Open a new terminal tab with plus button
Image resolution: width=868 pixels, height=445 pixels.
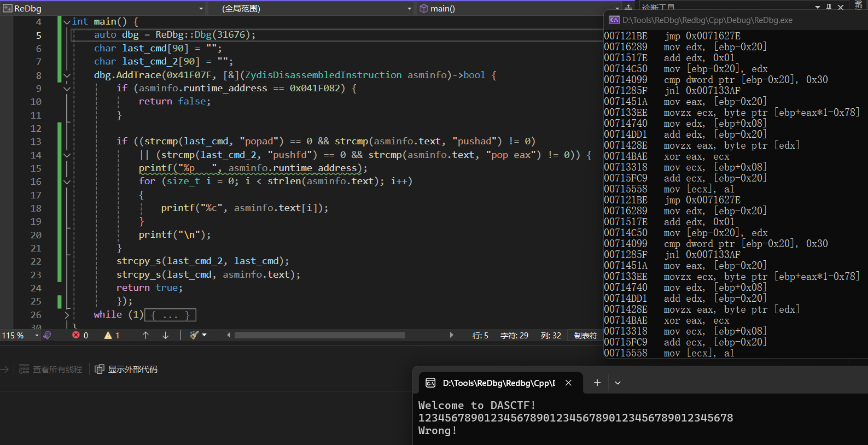coord(597,383)
